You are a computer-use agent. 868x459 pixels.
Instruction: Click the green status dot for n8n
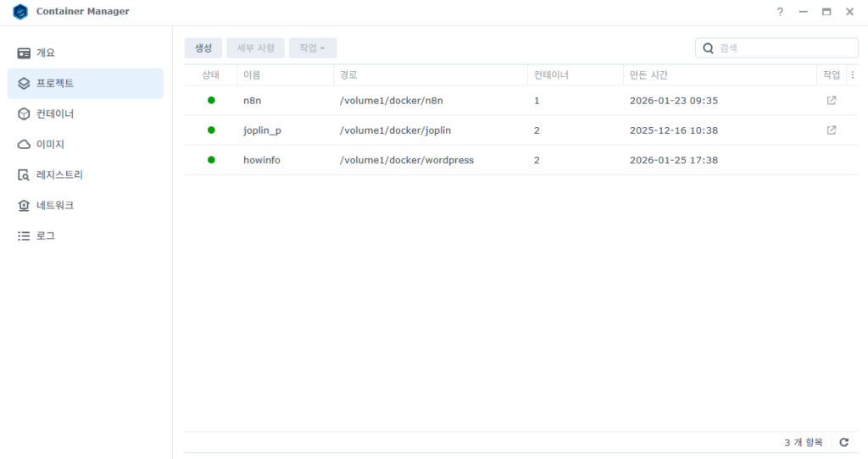pos(211,101)
